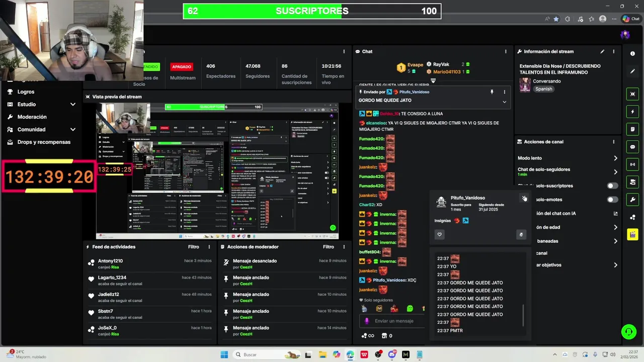Open the banned words options arrow

(x=615, y=241)
